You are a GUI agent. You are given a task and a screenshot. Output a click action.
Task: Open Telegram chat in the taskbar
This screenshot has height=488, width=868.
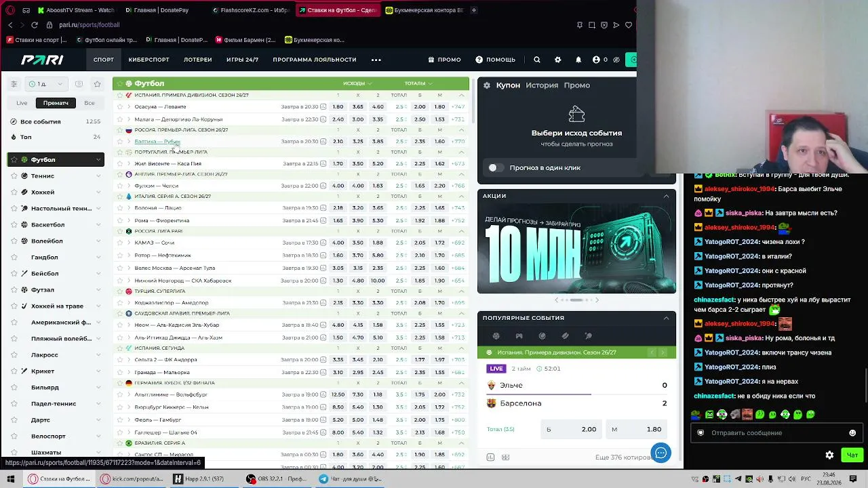pos(351,479)
